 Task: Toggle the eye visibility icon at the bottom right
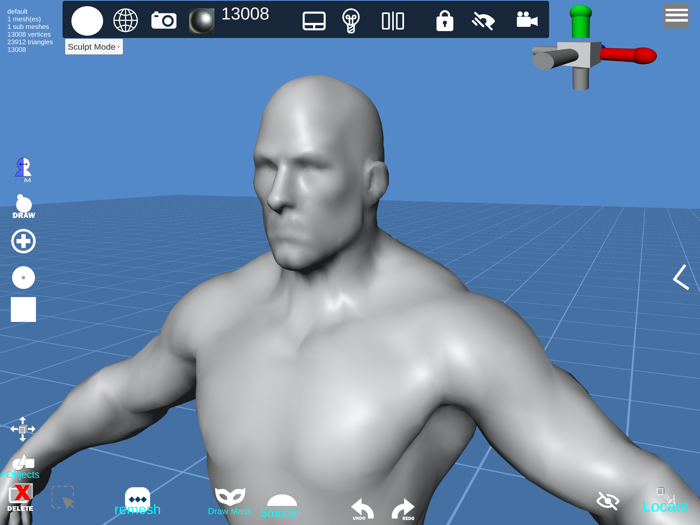click(x=608, y=501)
